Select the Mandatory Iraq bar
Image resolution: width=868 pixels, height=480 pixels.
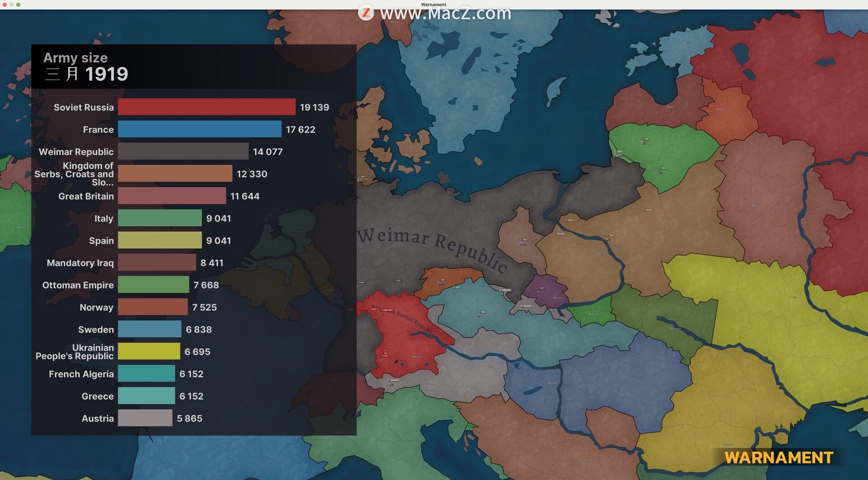coord(157,263)
